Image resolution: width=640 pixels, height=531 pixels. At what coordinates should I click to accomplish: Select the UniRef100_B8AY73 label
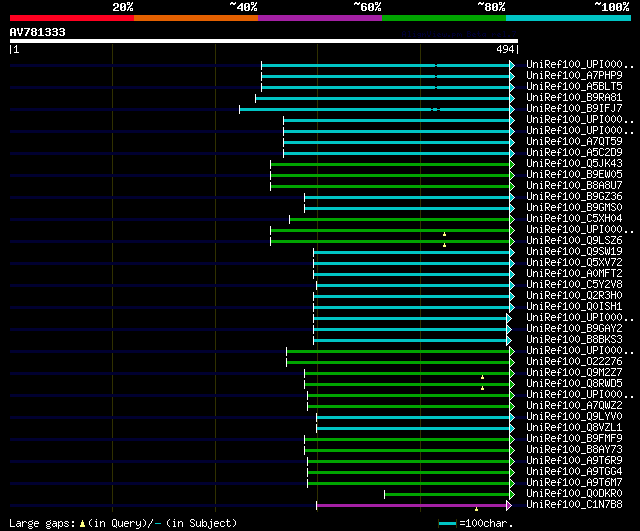[x=574, y=450]
